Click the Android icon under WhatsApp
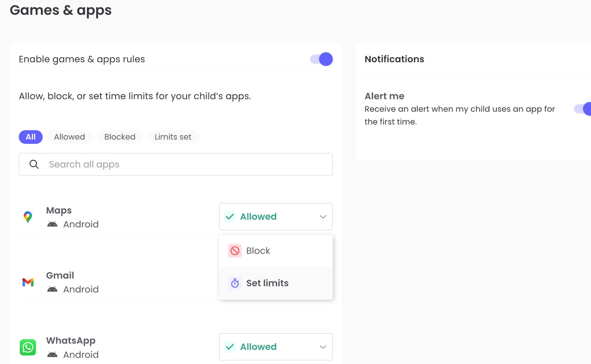Image resolution: width=591 pixels, height=364 pixels. pos(52,354)
